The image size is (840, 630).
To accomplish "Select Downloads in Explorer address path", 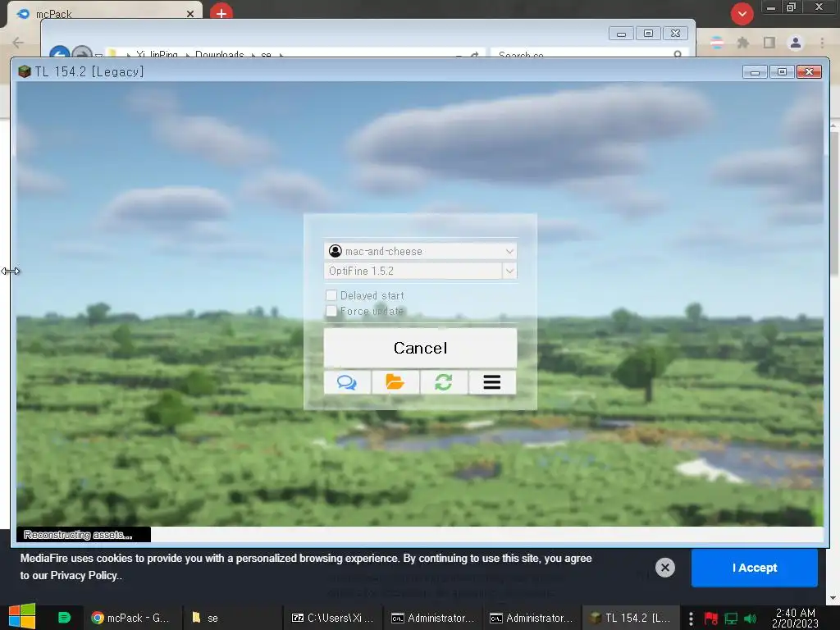I will [x=219, y=54].
